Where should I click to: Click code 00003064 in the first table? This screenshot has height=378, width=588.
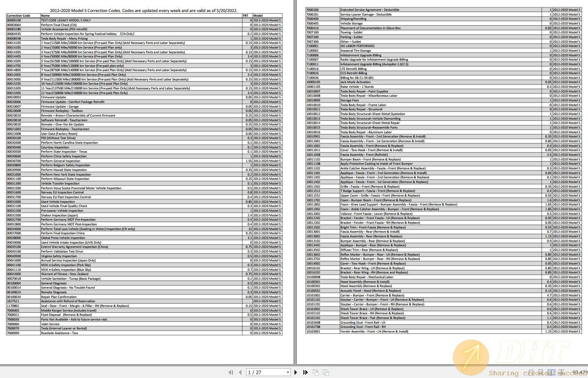pos(14,25)
